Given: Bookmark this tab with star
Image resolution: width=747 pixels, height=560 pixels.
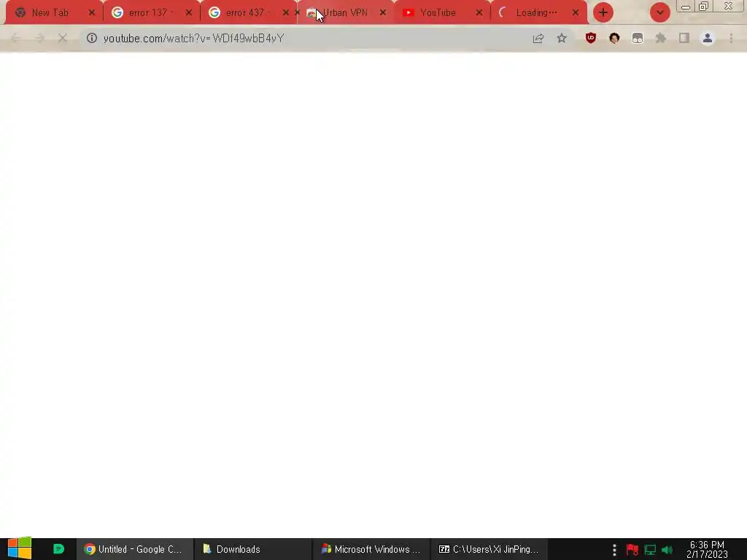Looking at the screenshot, I should (562, 38).
